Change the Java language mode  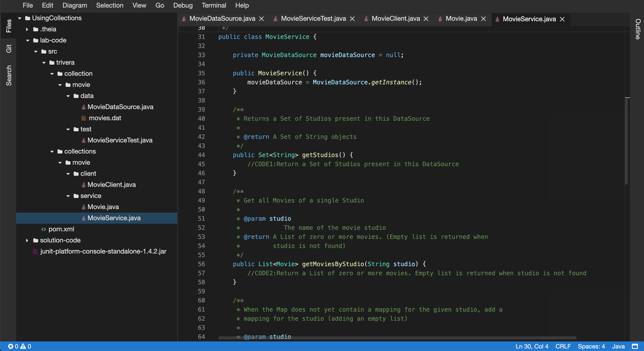coord(618,346)
